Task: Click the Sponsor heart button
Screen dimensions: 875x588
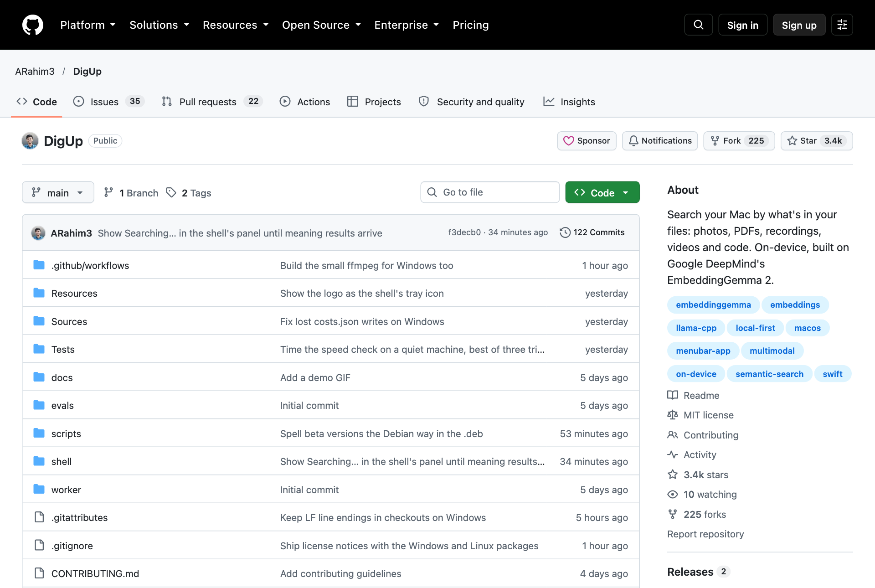Action: click(x=587, y=141)
